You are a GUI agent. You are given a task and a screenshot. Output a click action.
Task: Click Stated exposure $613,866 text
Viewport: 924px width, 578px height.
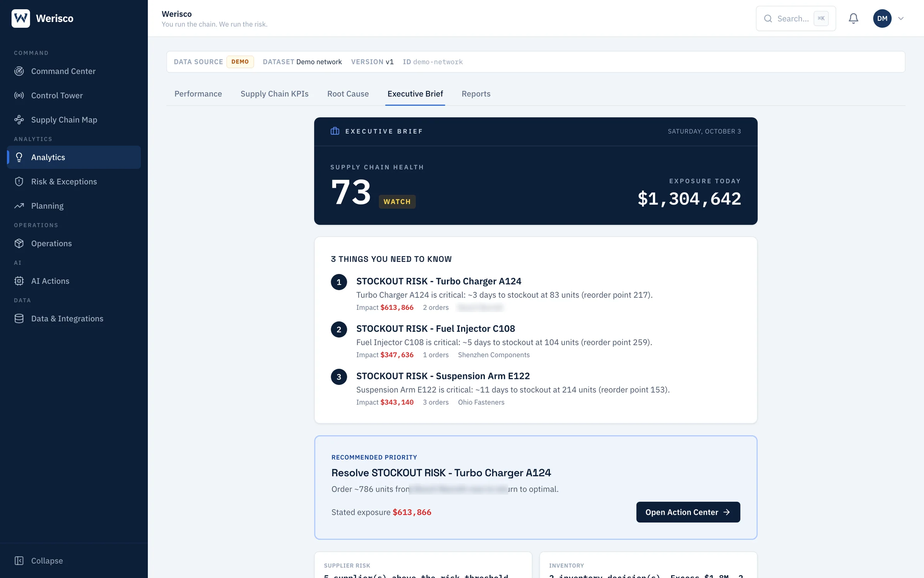click(381, 512)
